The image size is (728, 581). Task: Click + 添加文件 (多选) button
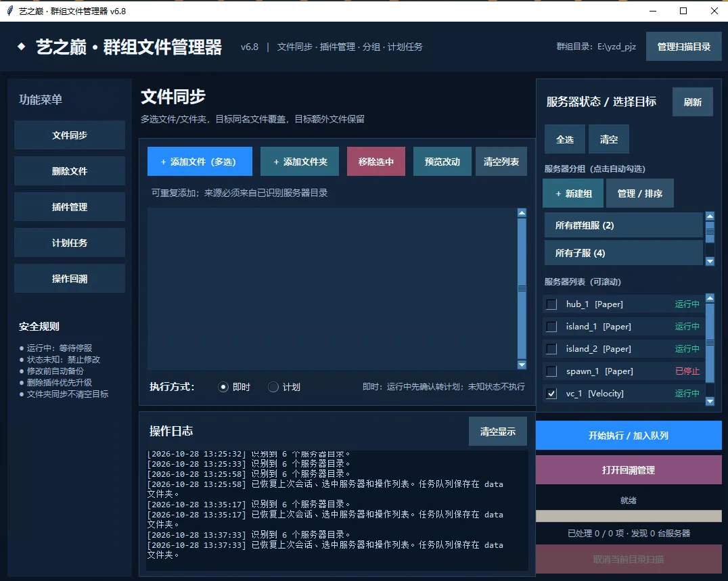click(x=200, y=162)
